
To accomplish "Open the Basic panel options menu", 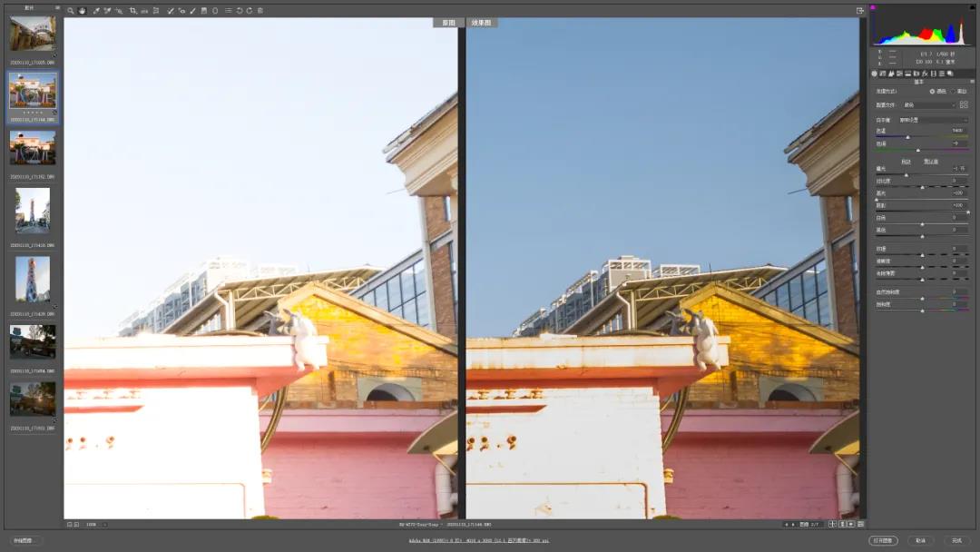I will pyautogui.click(x=972, y=82).
